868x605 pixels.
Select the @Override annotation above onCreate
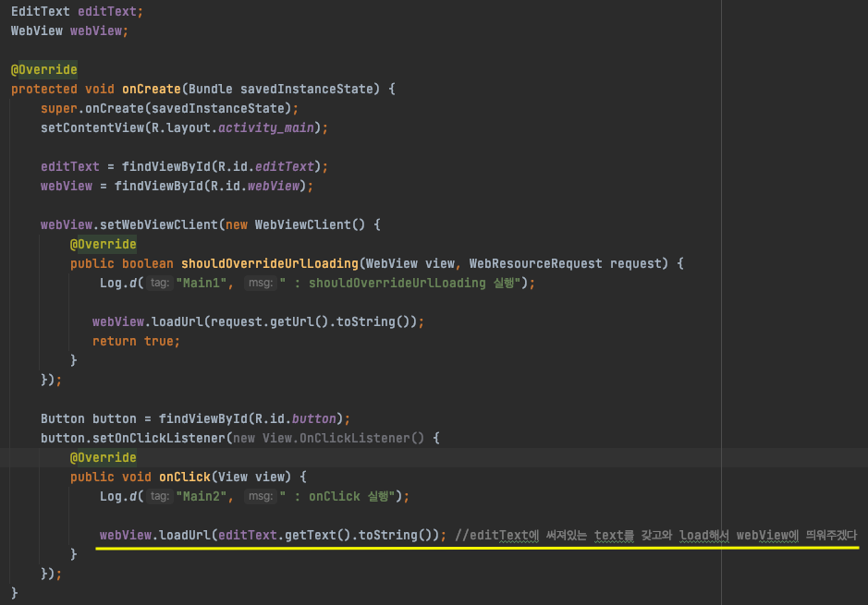click(x=44, y=69)
